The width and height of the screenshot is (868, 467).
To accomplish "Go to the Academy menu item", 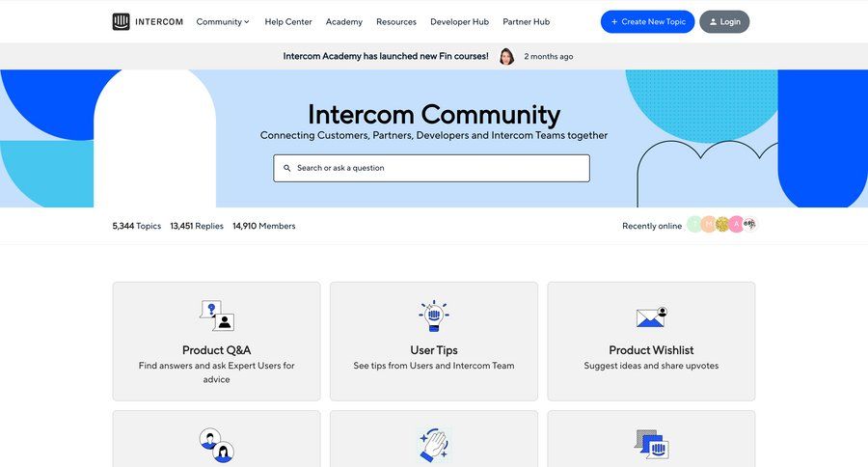I will point(343,21).
